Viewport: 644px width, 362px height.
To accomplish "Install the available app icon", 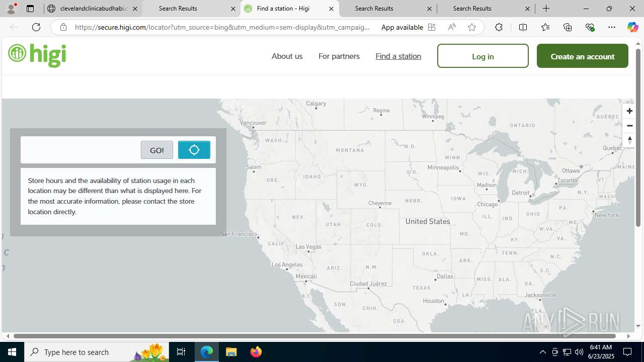I will 432,27.
